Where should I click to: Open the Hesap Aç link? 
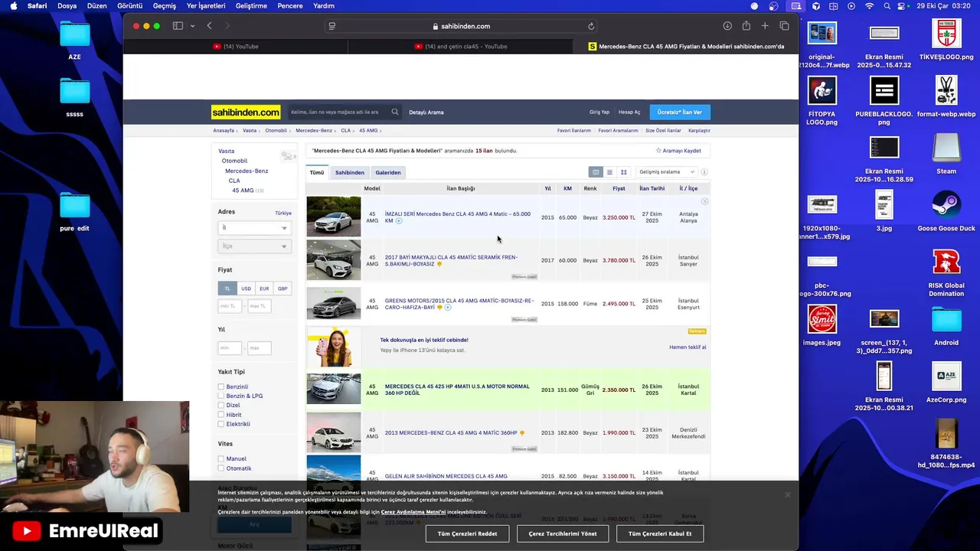pos(629,112)
